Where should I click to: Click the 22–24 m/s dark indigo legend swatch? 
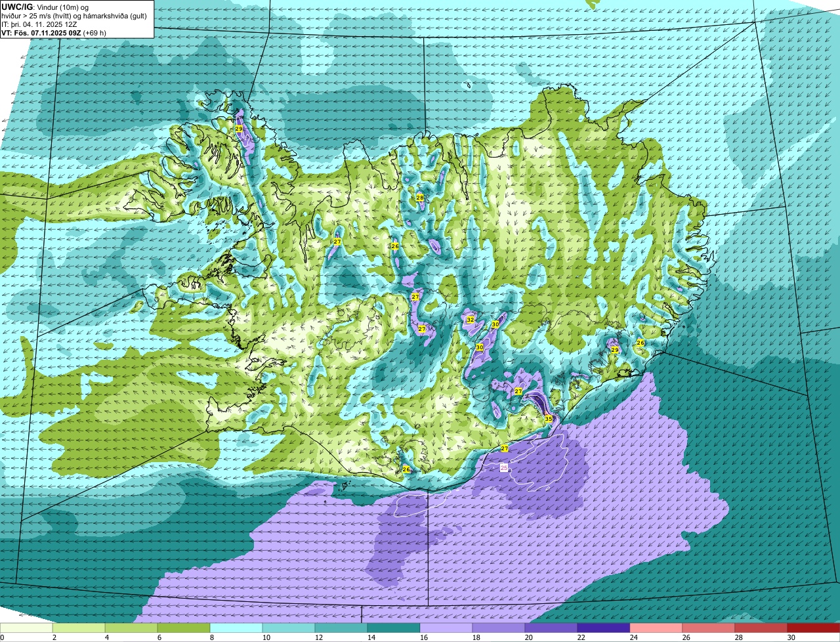pos(604,628)
